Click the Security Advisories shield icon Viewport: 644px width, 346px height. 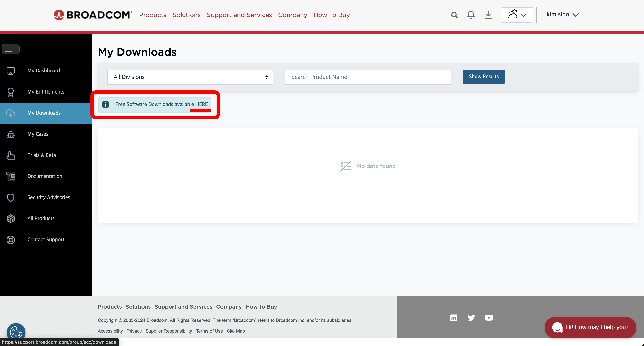click(11, 198)
